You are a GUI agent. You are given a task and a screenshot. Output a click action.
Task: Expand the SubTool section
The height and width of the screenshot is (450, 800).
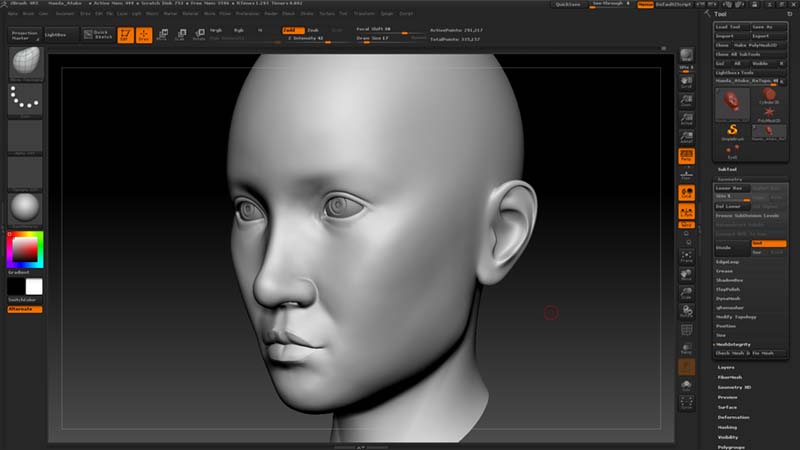click(728, 169)
